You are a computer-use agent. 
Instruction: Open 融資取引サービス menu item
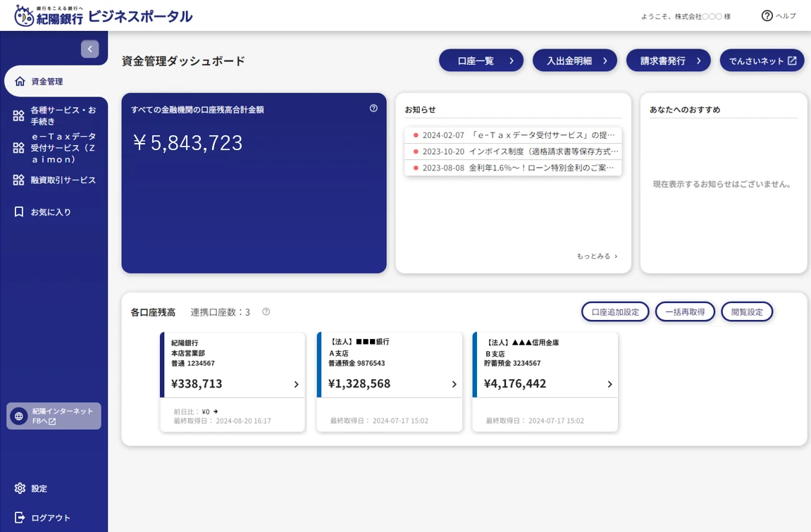(x=56, y=180)
